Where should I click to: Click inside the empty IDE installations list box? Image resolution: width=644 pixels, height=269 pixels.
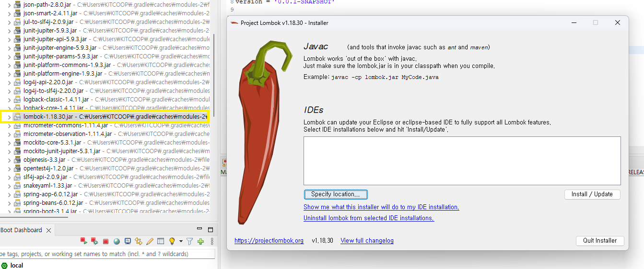pos(462,161)
